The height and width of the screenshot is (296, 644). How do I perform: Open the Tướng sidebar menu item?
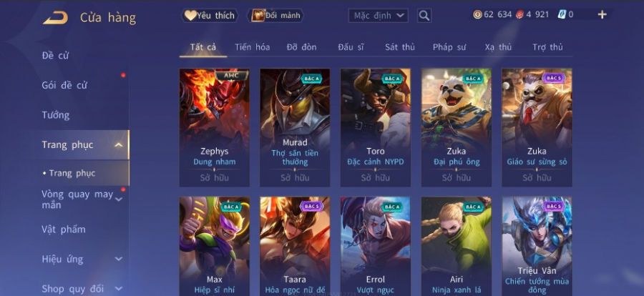(x=55, y=115)
